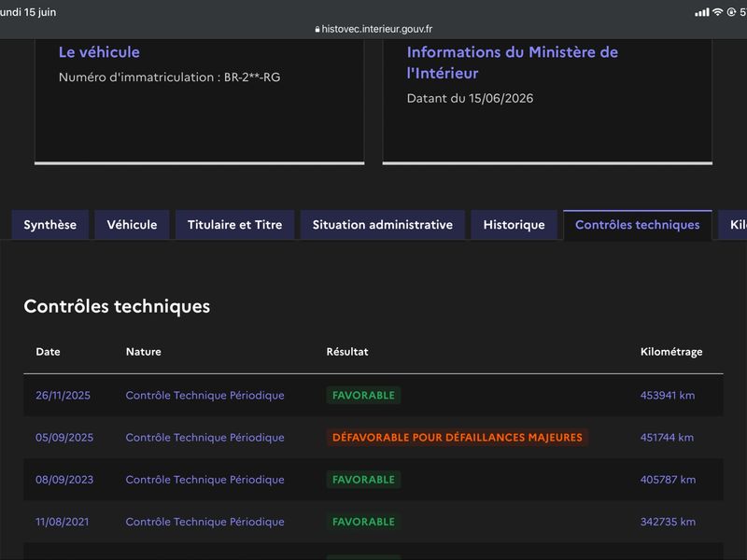Click the Kilométrage column header
This screenshot has height=560, width=747.
coord(671,352)
